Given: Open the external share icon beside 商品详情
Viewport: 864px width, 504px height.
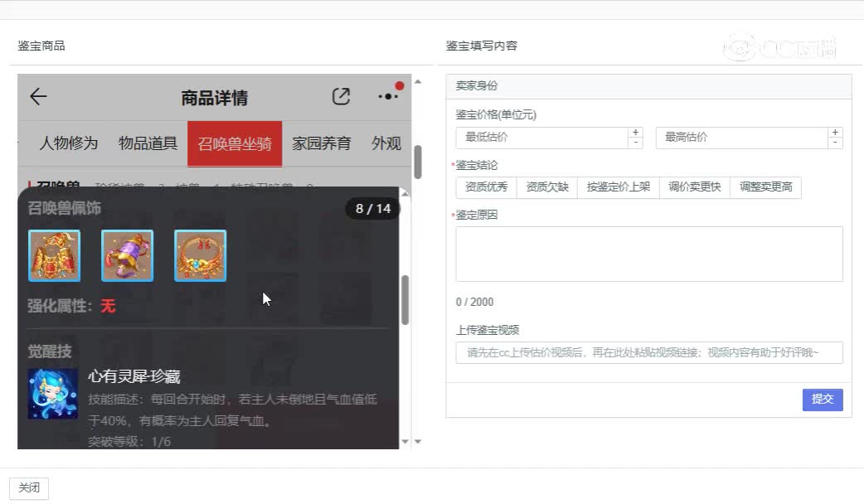Looking at the screenshot, I should [x=341, y=95].
